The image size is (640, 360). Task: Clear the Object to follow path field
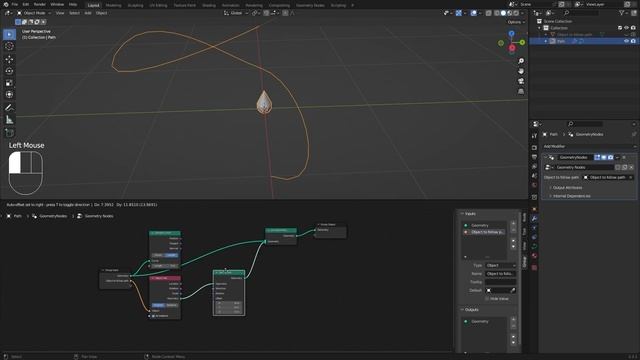631,178
